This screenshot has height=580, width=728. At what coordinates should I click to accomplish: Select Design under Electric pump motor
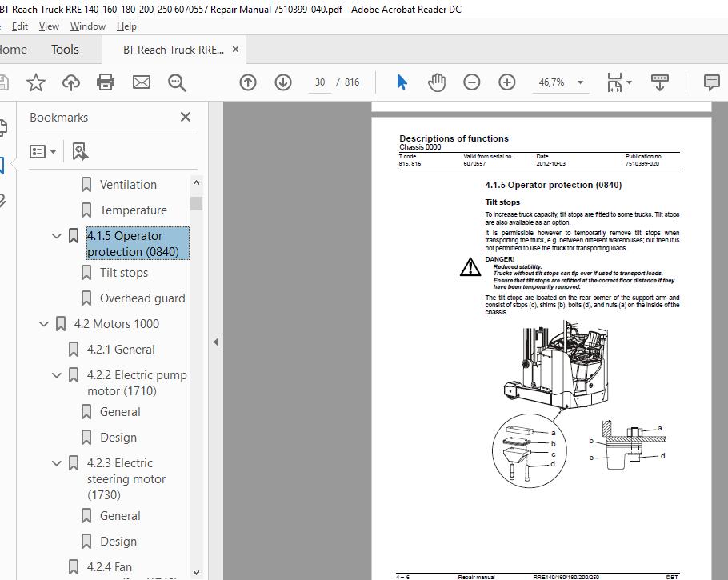[x=118, y=438]
